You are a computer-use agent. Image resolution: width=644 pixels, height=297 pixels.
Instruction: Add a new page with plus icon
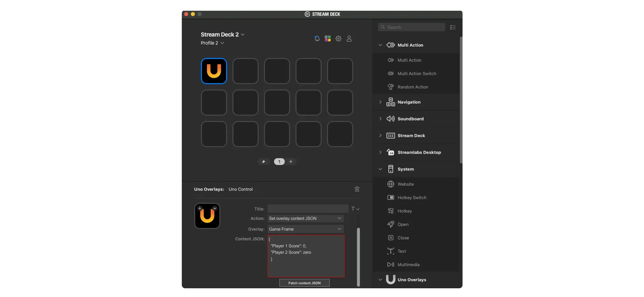[x=291, y=162]
